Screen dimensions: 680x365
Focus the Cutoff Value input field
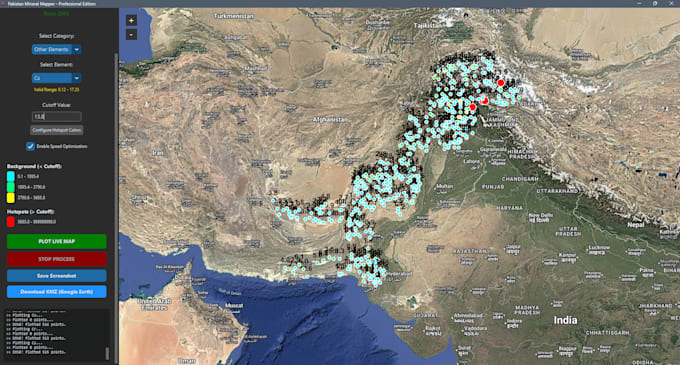56,116
